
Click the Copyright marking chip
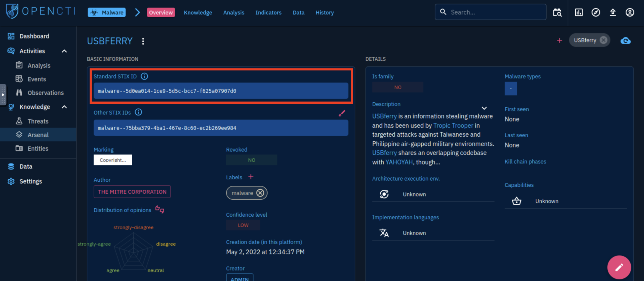pos(113,160)
